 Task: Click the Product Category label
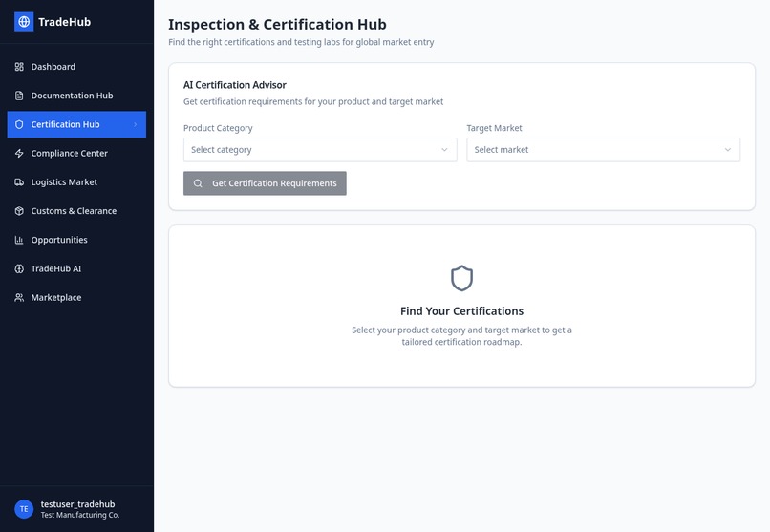click(218, 128)
